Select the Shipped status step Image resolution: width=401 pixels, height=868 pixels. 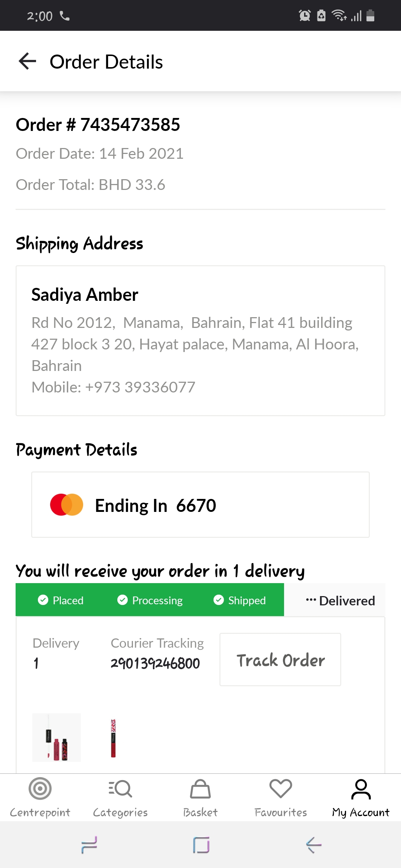point(240,600)
